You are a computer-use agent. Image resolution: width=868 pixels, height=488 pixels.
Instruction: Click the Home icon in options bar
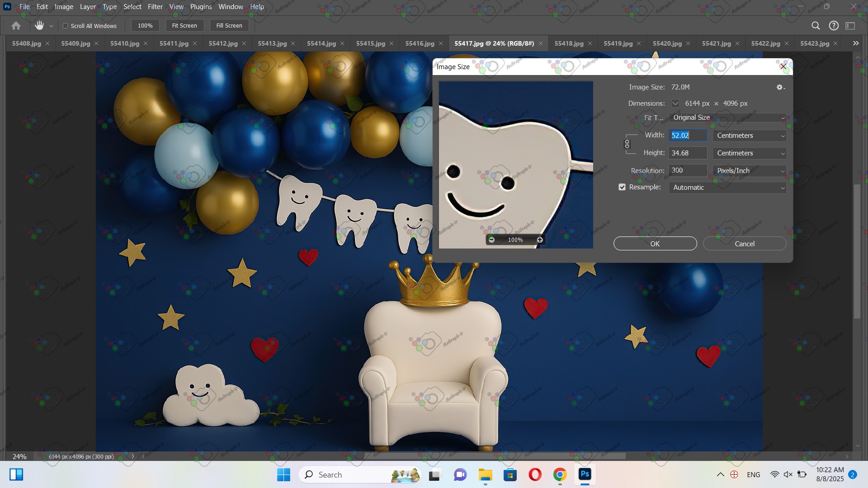16,26
